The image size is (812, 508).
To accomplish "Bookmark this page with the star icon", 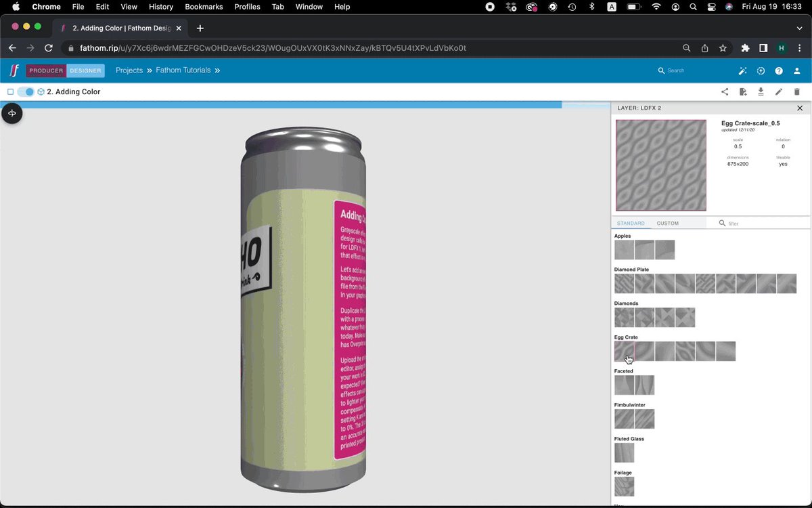I will click(723, 48).
